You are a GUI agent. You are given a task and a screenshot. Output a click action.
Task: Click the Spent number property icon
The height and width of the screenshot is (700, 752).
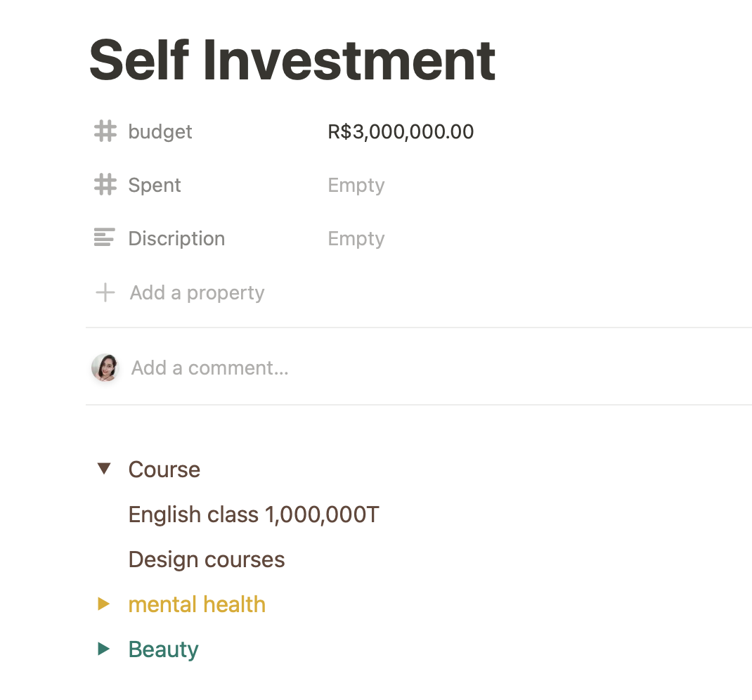click(x=105, y=185)
